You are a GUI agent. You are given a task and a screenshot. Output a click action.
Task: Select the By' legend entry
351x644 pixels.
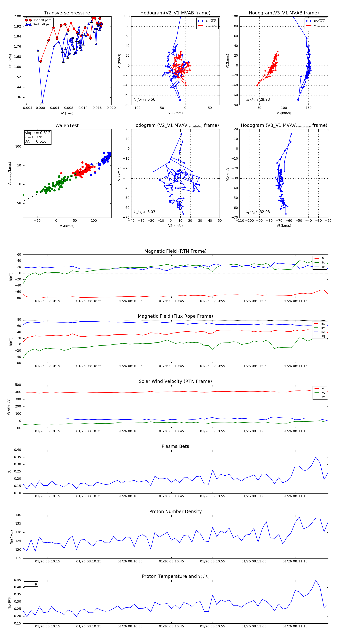click(320, 328)
